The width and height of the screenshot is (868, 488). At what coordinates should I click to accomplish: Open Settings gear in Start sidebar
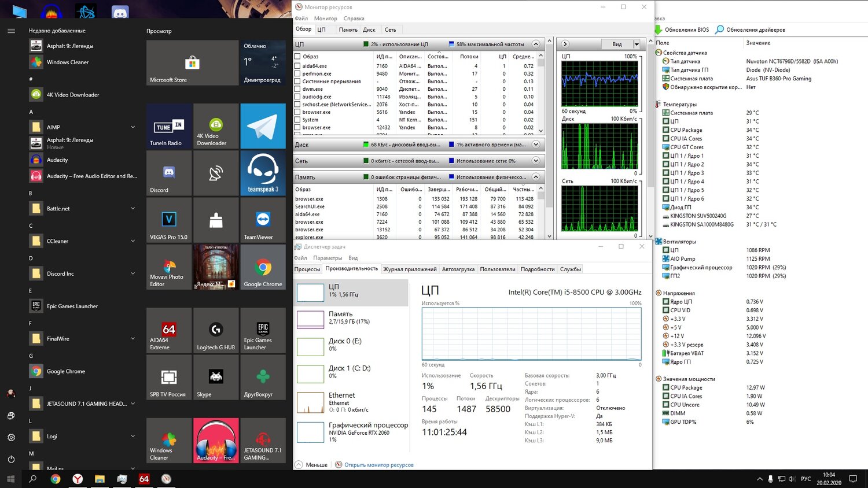[x=11, y=437]
